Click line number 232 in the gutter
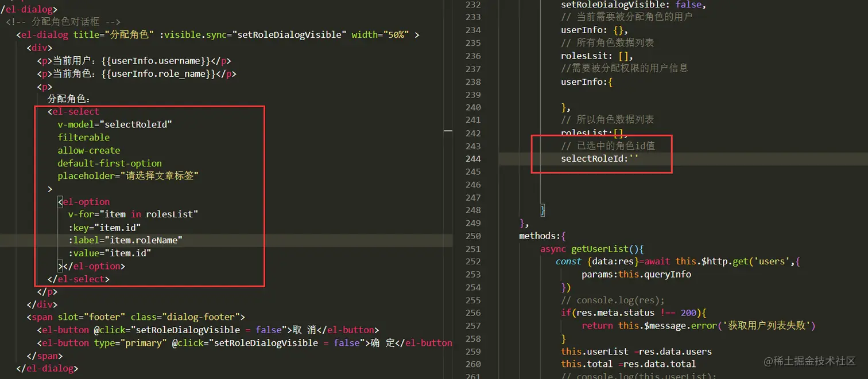This screenshot has height=379, width=868. coord(473,5)
